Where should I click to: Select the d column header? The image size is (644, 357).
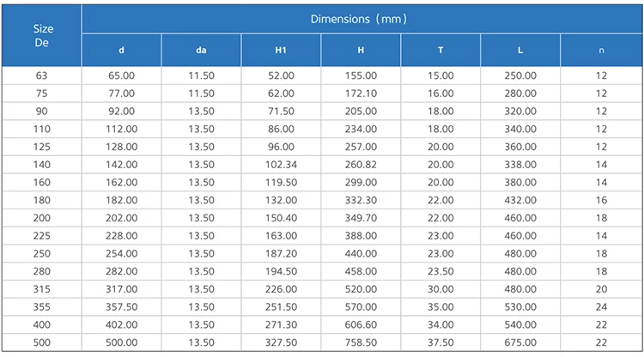(x=121, y=50)
